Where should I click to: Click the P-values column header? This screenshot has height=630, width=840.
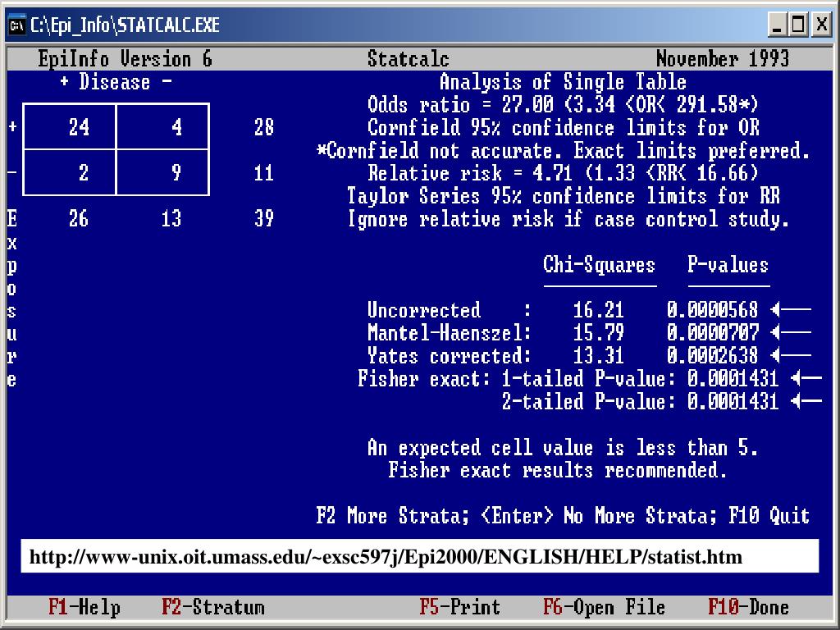728,265
